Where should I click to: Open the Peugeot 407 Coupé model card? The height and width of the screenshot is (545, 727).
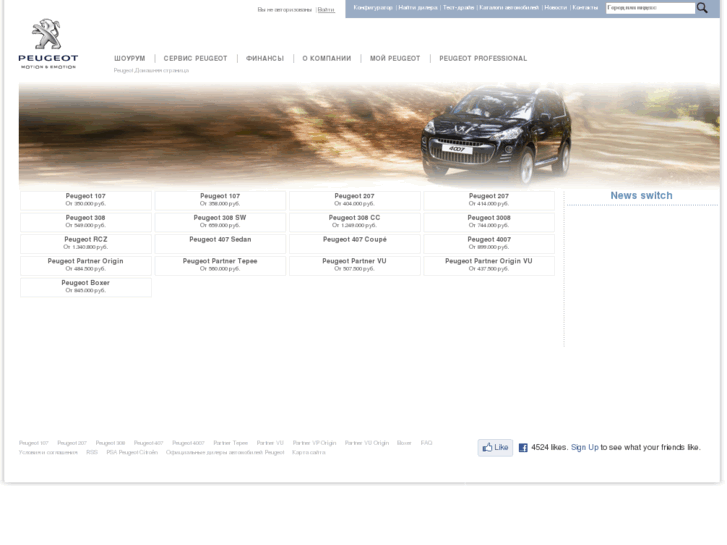[355, 244]
